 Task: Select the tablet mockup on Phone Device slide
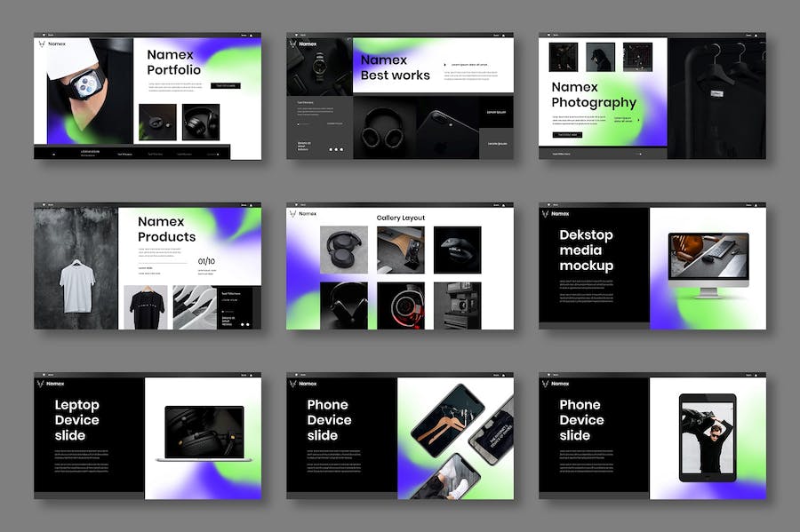tap(707, 436)
